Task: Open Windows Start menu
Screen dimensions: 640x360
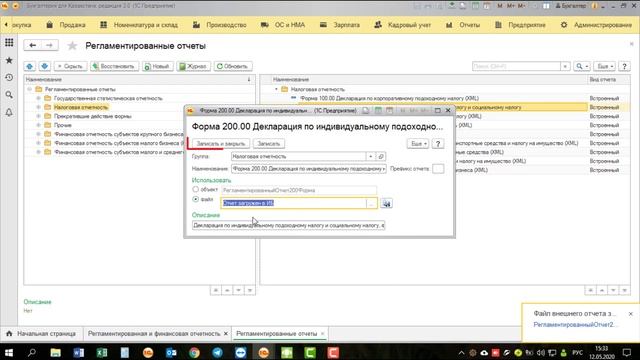Action: 9,352
